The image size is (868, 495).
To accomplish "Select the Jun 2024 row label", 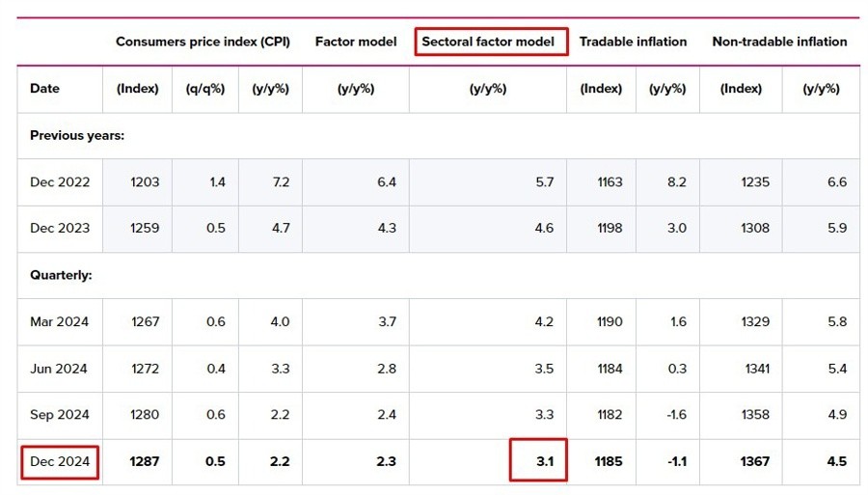I will [60, 369].
